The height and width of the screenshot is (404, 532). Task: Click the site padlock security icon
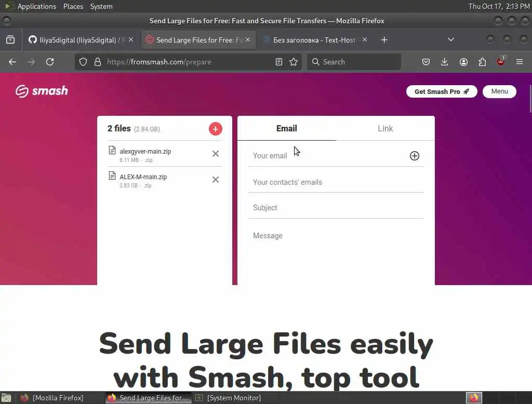[98, 62]
